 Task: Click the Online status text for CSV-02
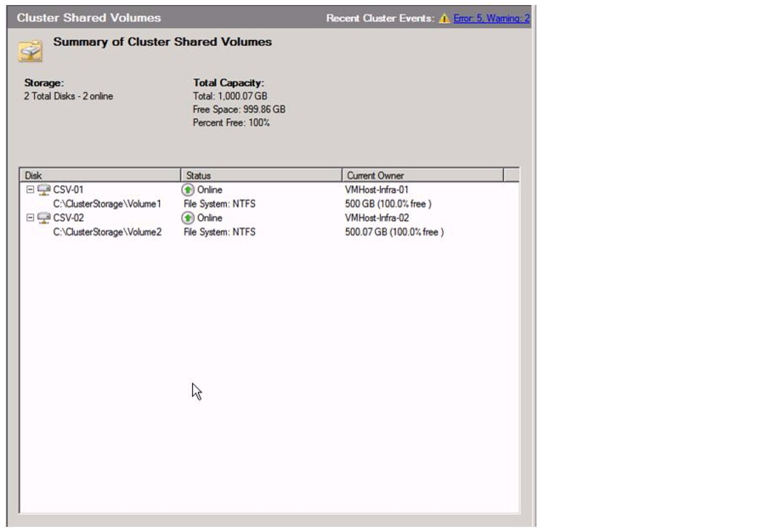point(210,218)
